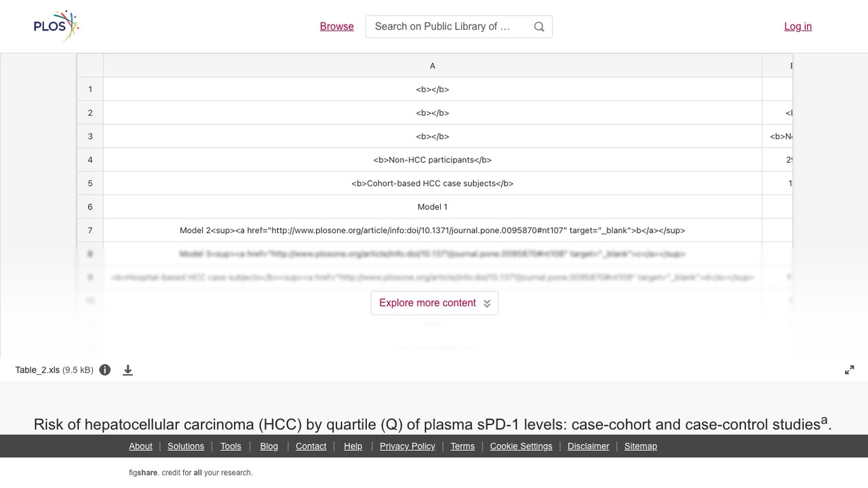Select row 1 header in the table
Screen dimensions: 868x488
coord(90,89)
